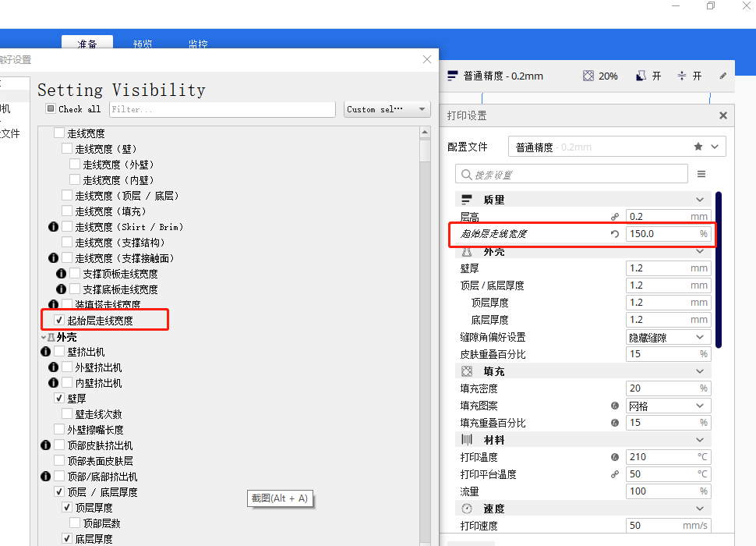
Task: Switch to the 准备 tab
Action: pyautogui.click(x=87, y=44)
